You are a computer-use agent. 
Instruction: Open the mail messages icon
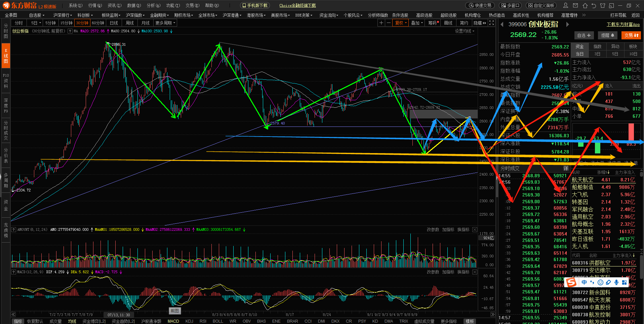(x=575, y=5)
